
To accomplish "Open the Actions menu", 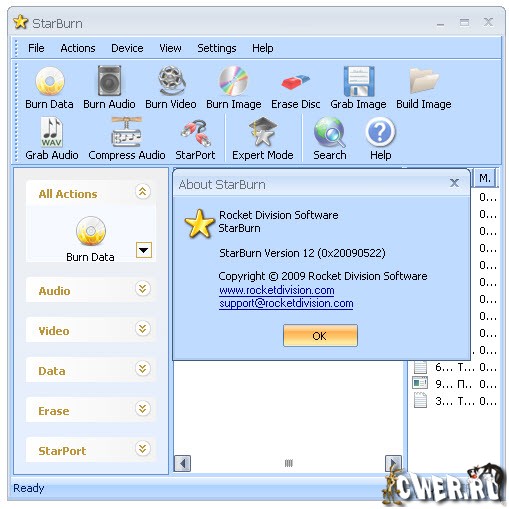I will 78,48.
